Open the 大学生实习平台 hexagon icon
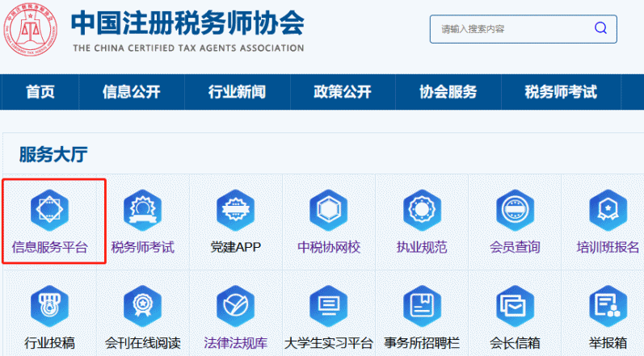Screen dimensions: 644x356 pos(329,306)
